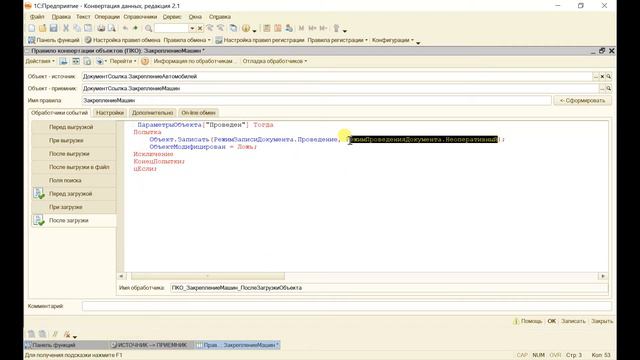Viewport: 640px width, 360px height.
Task: Click the Cut scissors icon
Action: 66,28
